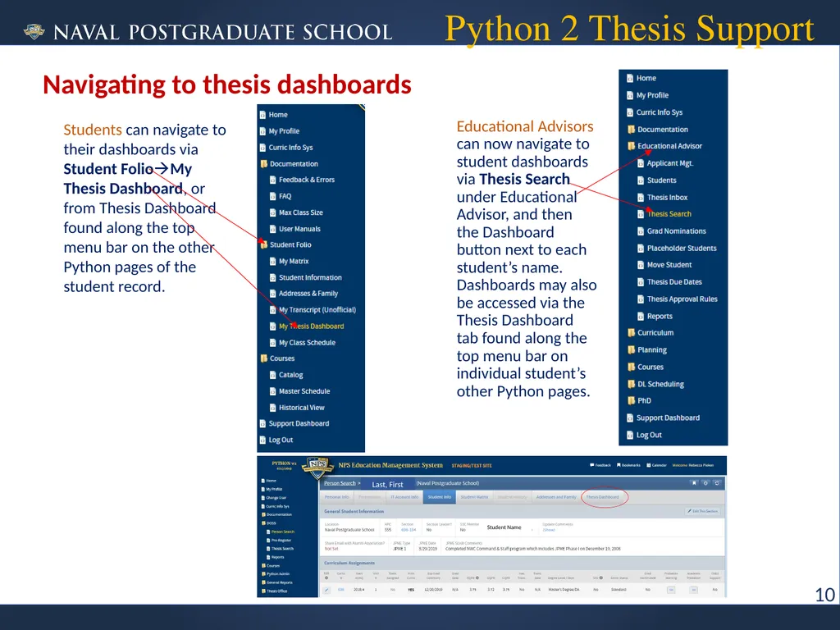This screenshot has width=840, height=630.
Task: Open Calendar in the NPS Education Management header
Action: tap(657, 466)
